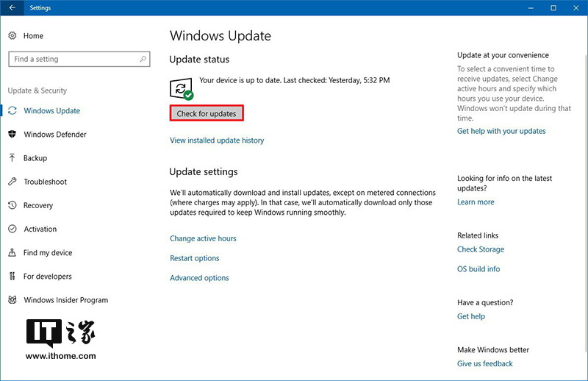
Task: Open Restart options link
Action: [194, 258]
